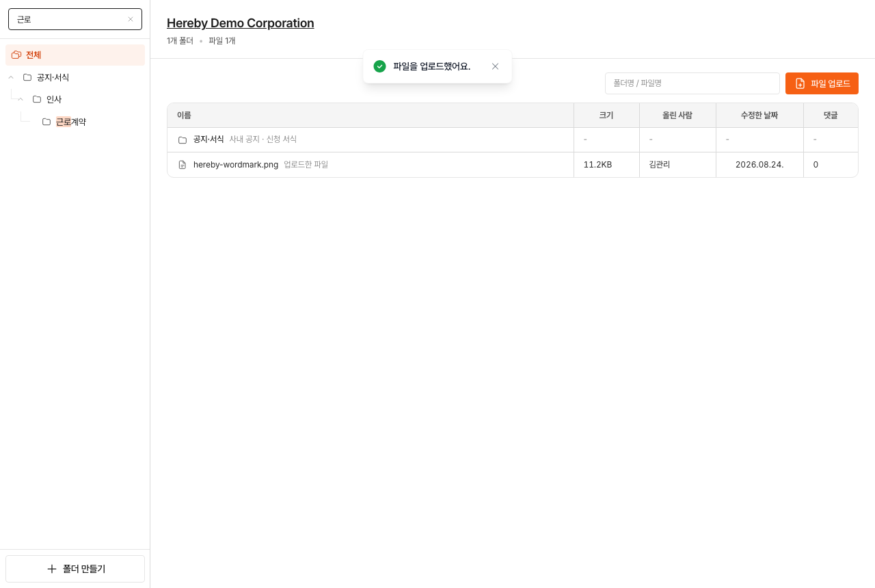Screen dimensions: 875x588
Task: Select 전체 in the sidebar
Action: [75, 55]
